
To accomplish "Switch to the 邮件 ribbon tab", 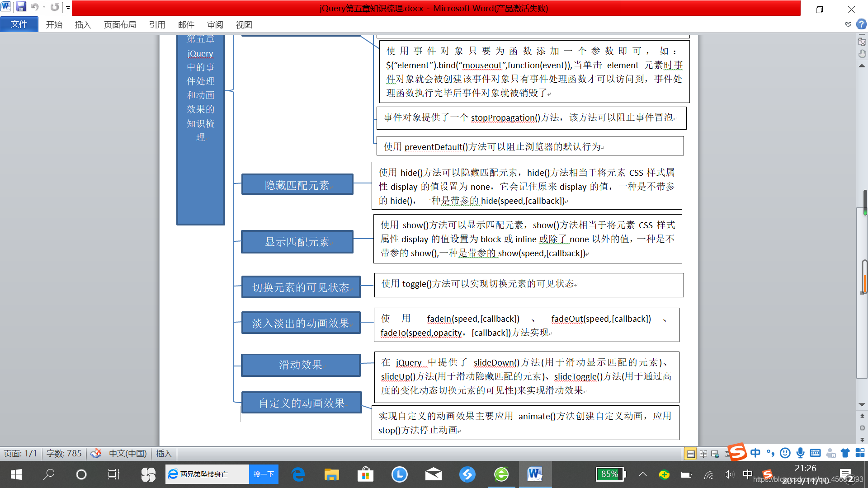I will (186, 25).
